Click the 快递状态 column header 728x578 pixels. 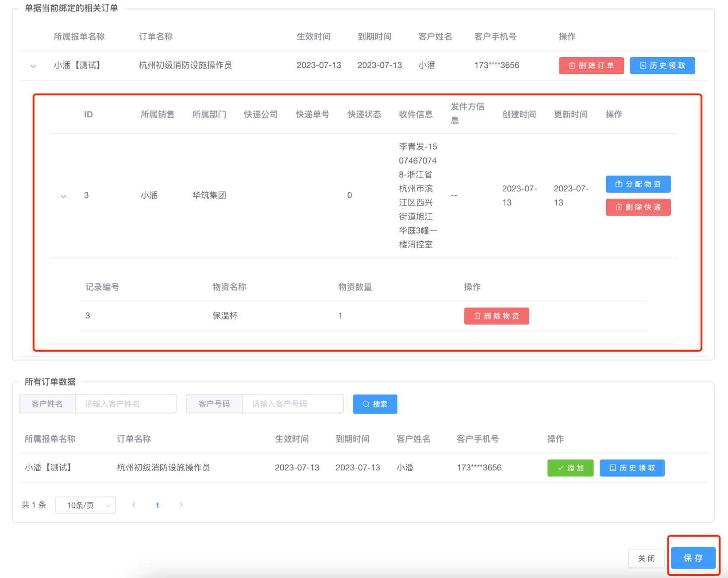[x=364, y=115]
